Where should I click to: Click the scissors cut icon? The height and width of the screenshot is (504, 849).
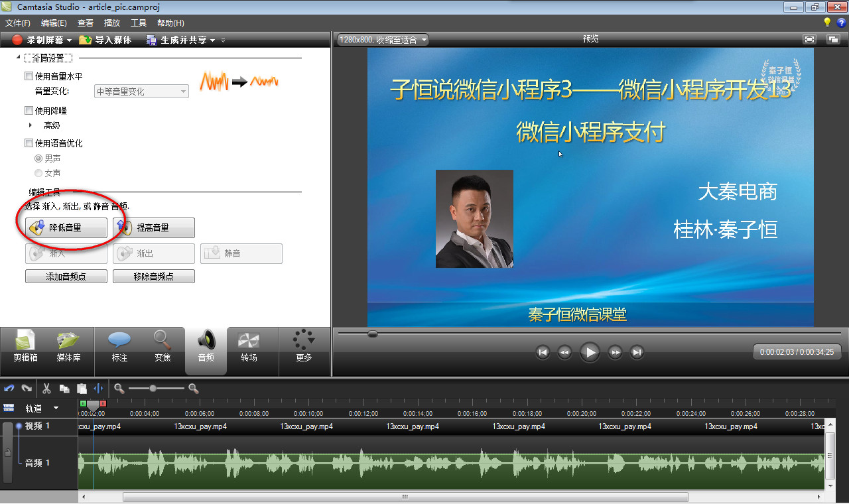(47, 389)
